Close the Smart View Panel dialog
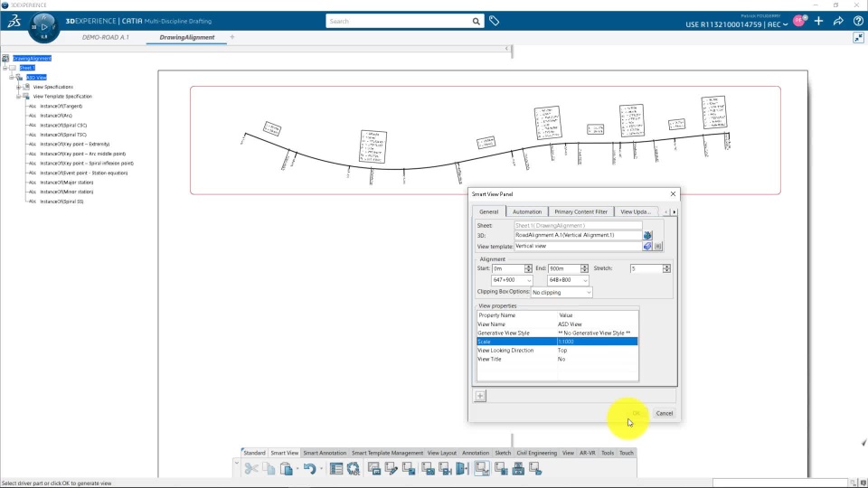868x488 pixels. point(673,194)
